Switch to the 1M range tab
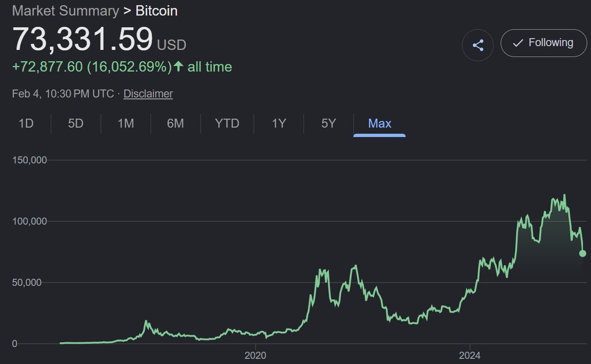591x364 pixels. pos(126,123)
